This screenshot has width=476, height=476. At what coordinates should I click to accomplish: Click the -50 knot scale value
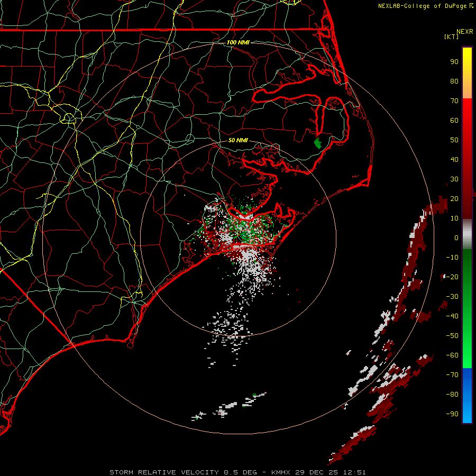452,336
